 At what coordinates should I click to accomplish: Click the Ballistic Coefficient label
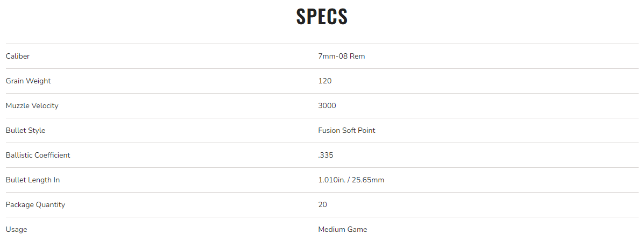(x=38, y=155)
